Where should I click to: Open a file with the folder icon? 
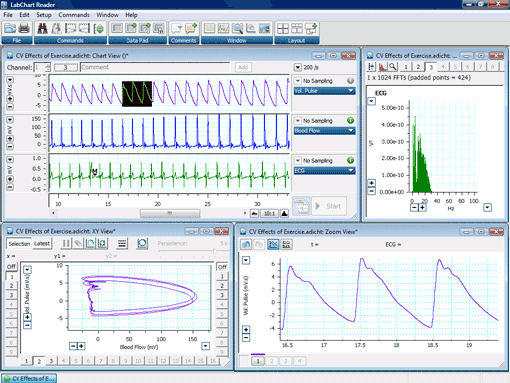10,29
